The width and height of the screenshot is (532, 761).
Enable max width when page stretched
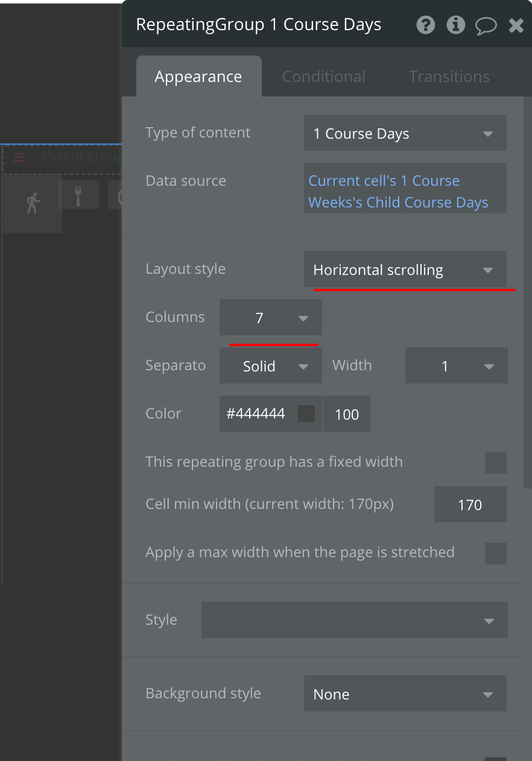496,554
